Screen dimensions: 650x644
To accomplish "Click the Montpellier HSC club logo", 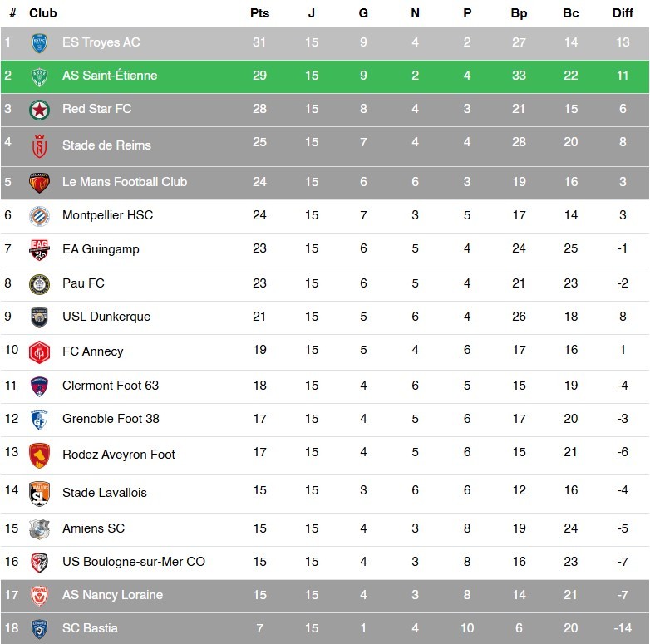I will [38, 215].
